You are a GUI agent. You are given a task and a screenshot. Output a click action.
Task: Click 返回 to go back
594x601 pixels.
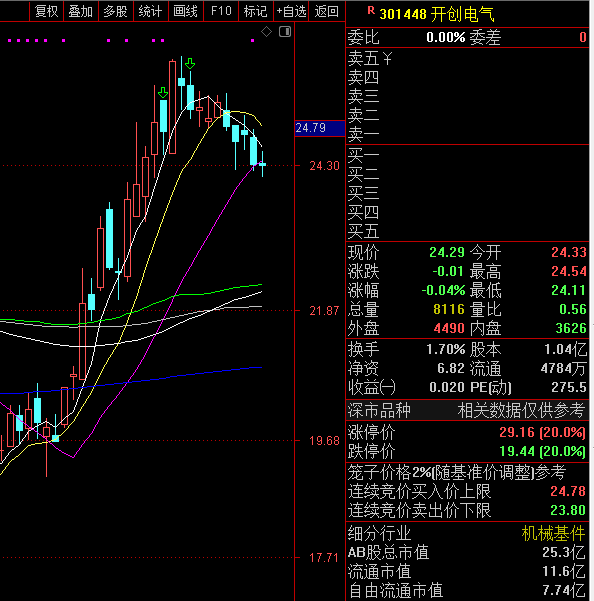pos(327,11)
